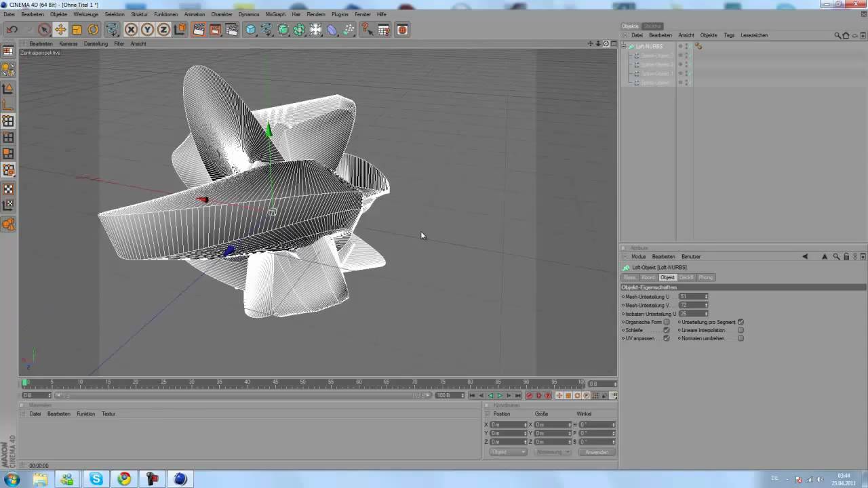Uncheck the UV anpassen checkbox
The image size is (868, 488).
(x=666, y=338)
